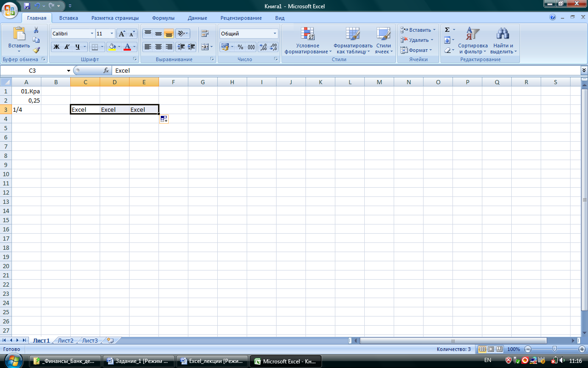
Task: Switch to the Разметка страницы tab
Action: tap(115, 18)
